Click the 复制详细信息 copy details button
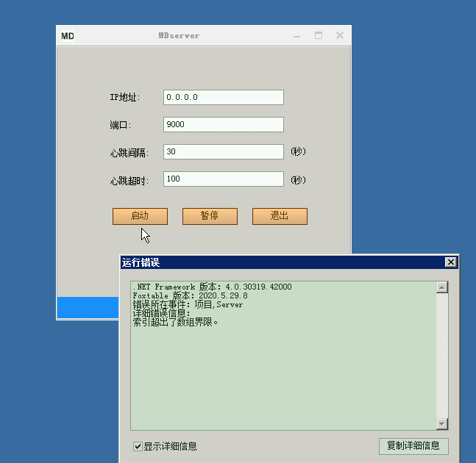The height and width of the screenshot is (463, 476). tap(413, 446)
